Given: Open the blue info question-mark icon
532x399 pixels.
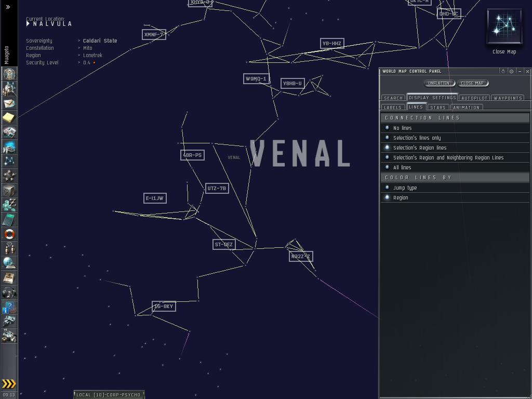Looking at the screenshot, I should pyautogui.click(x=9, y=307).
